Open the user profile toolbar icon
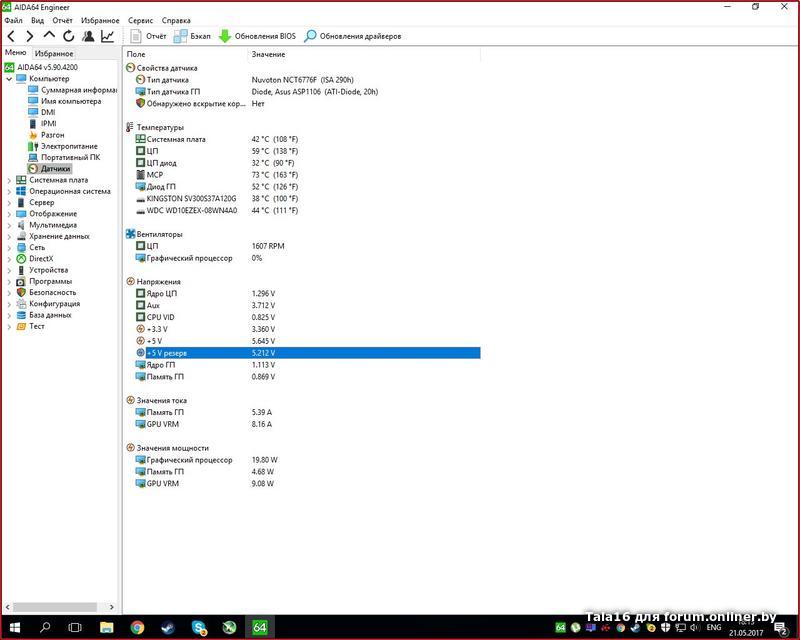Viewport: 800px width, 640px height. coord(88,36)
